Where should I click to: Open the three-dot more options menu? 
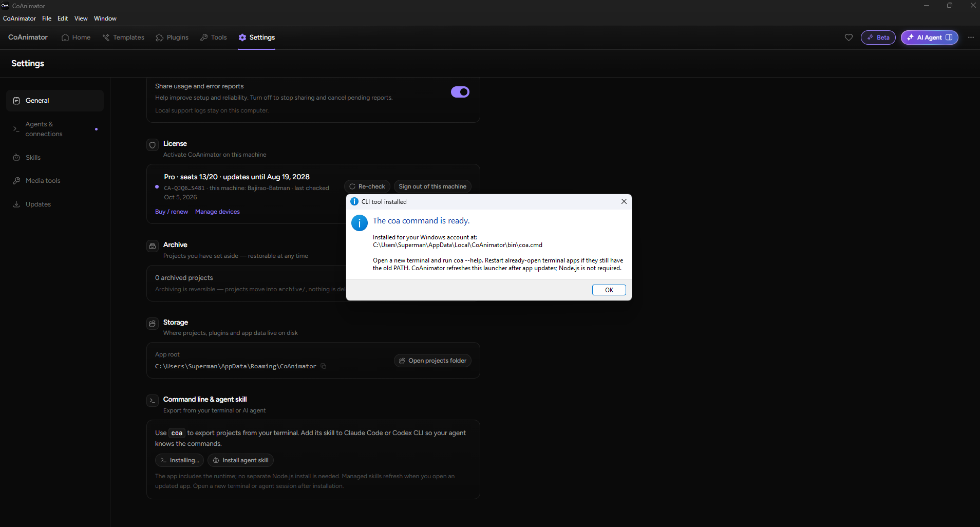click(971, 37)
